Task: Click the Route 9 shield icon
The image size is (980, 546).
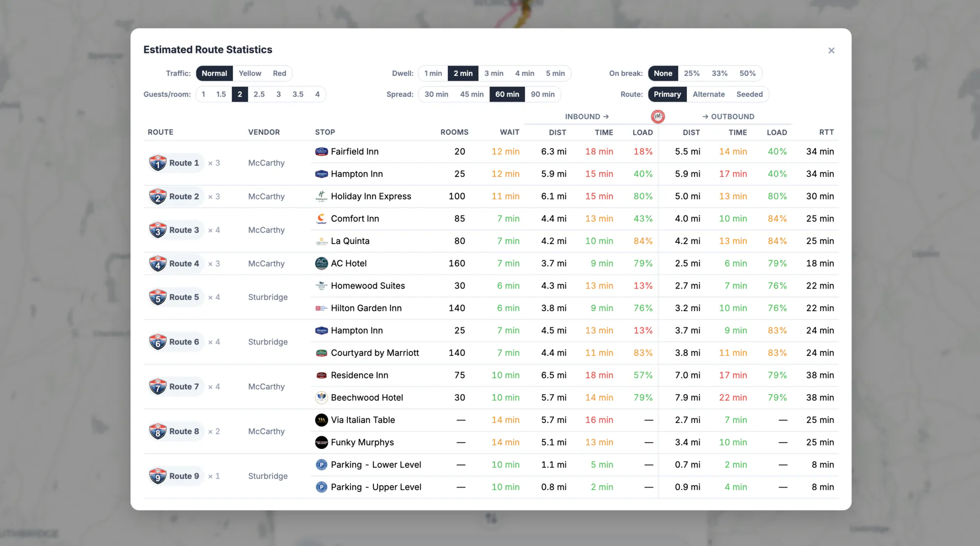Action: coord(158,476)
